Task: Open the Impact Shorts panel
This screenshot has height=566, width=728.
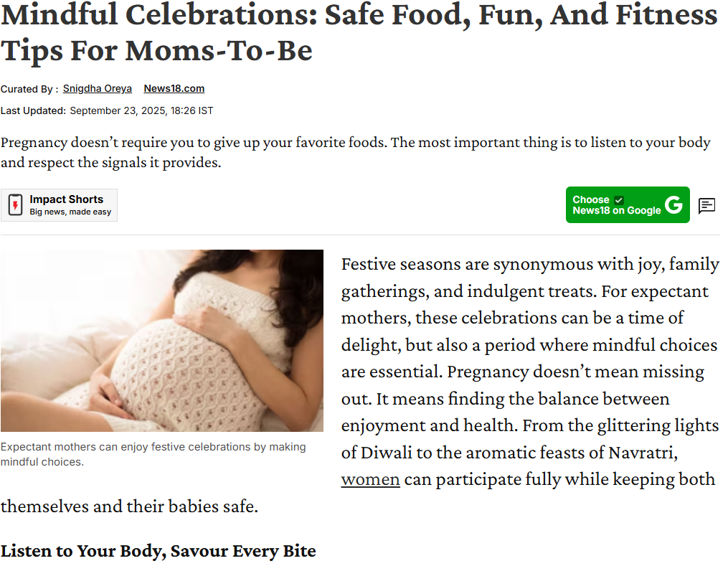Action: (59, 205)
